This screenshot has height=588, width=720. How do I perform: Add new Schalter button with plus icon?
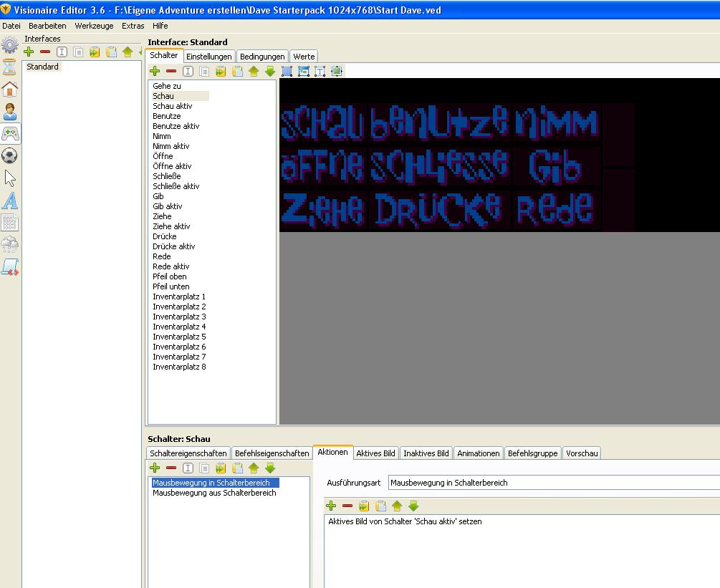coord(155,71)
